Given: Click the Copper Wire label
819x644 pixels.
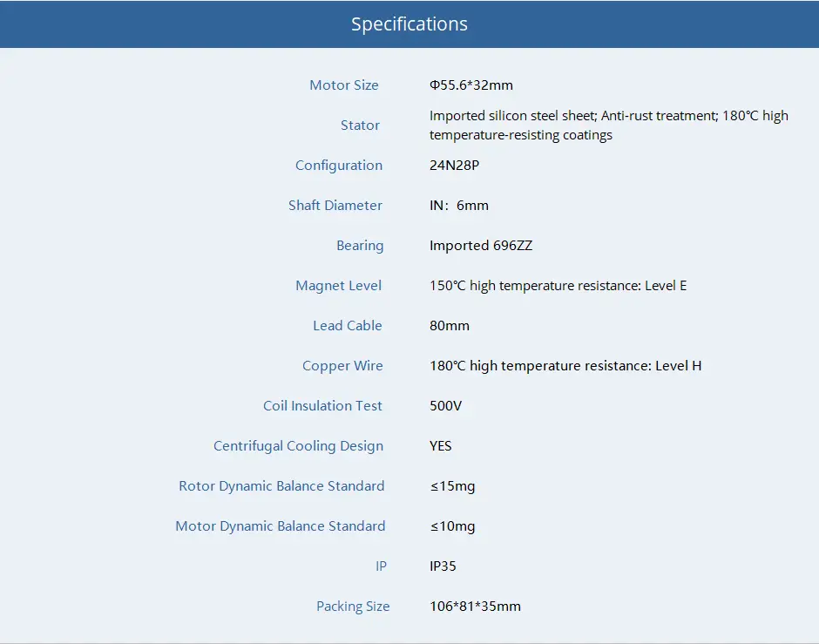Looking at the screenshot, I should coord(342,366).
